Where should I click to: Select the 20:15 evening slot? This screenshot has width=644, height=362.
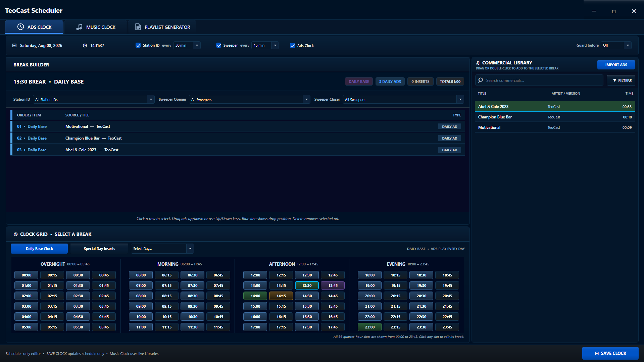coord(395,296)
